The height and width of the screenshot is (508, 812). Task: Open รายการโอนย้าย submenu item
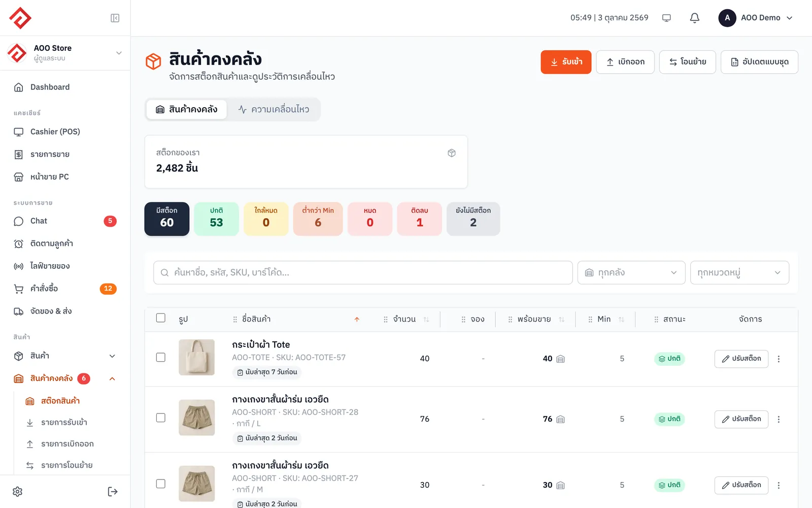point(71,465)
